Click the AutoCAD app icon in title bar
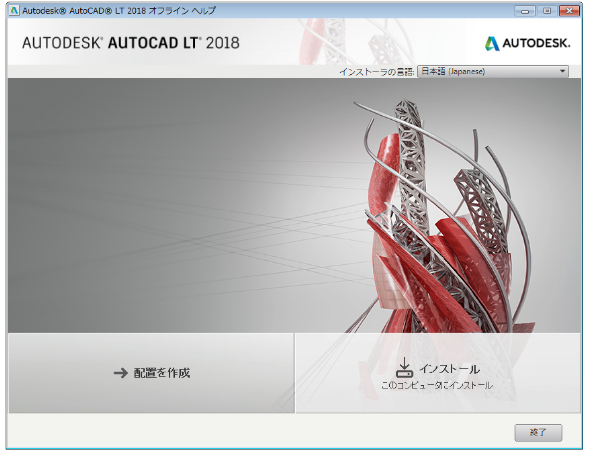Screen dimensions: 589x452 pos(14,10)
